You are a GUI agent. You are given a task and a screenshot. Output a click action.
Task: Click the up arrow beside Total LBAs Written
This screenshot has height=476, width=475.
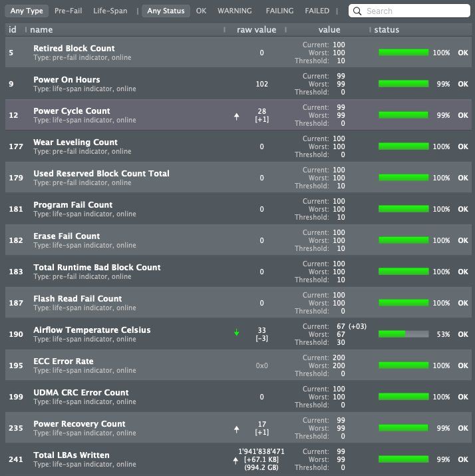(235, 459)
